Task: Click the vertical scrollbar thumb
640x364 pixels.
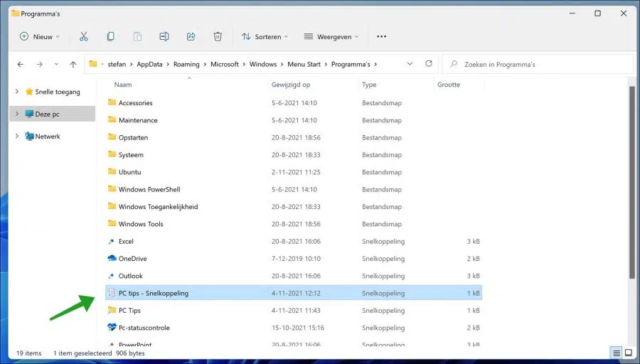Action: (632, 183)
